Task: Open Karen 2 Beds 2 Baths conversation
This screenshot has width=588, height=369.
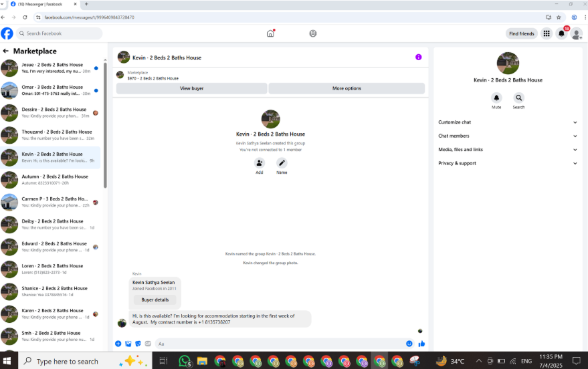Action: [50, 314]
